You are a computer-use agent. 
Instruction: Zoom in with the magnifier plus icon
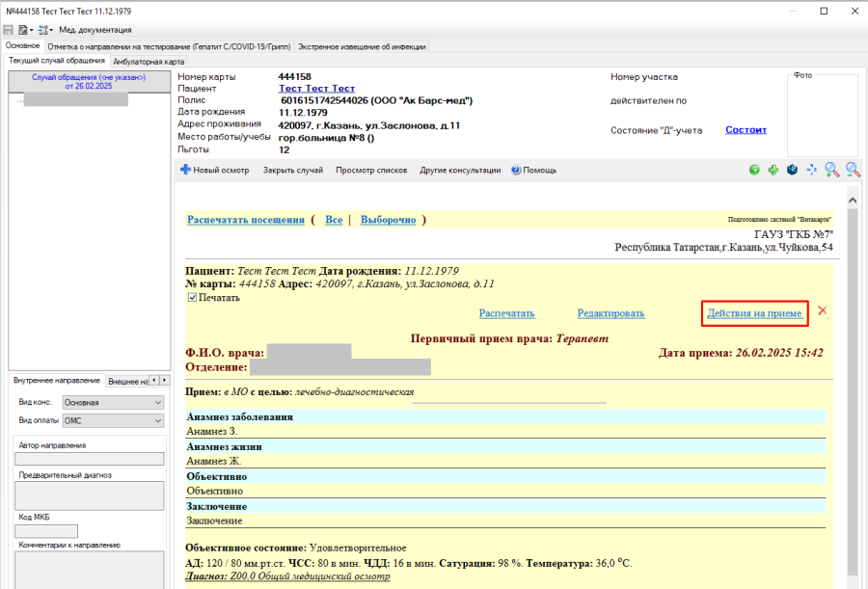tap(831, 170)
